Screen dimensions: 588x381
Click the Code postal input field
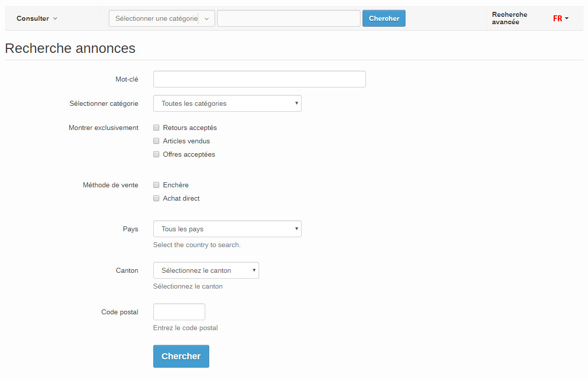179,312
